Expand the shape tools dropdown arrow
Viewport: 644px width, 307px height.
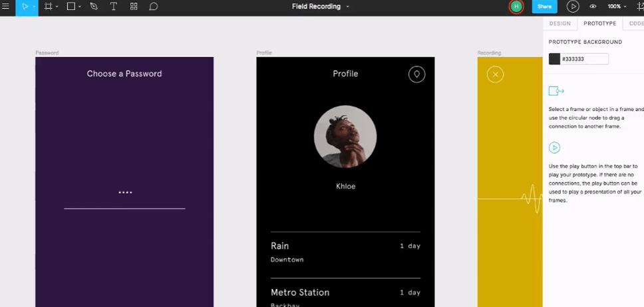(80, 7)
